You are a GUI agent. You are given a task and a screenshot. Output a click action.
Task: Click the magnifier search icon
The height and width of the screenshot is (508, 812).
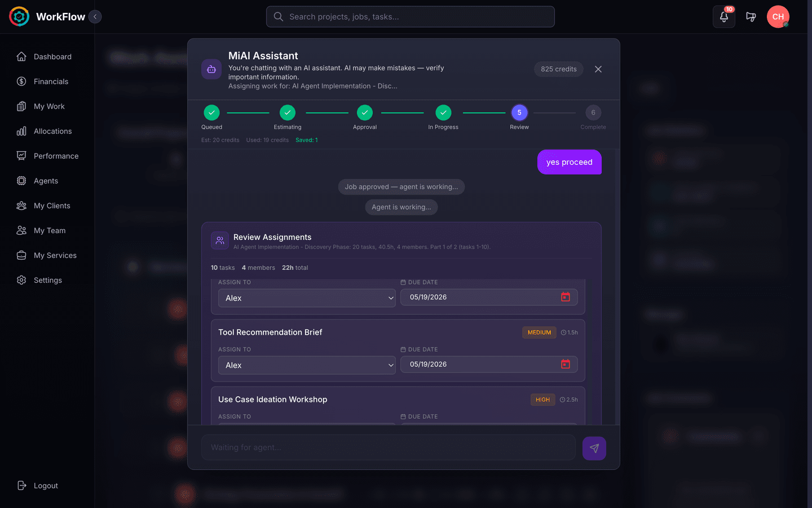click(279, 17)
